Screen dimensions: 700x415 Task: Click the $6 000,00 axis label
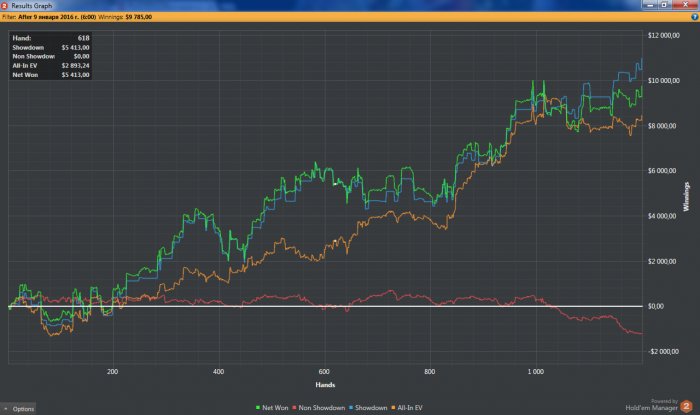[662, 171]
